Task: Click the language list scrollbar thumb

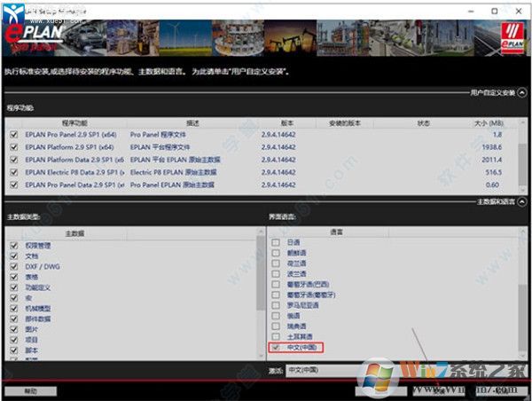Action: [523, 318]
